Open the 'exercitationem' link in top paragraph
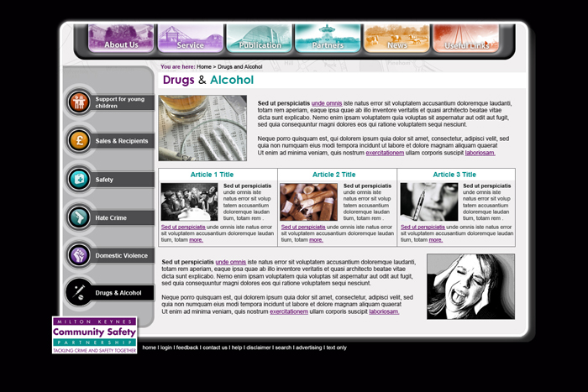Viewport: 588px width, 392px height. [x=385, y=153]
